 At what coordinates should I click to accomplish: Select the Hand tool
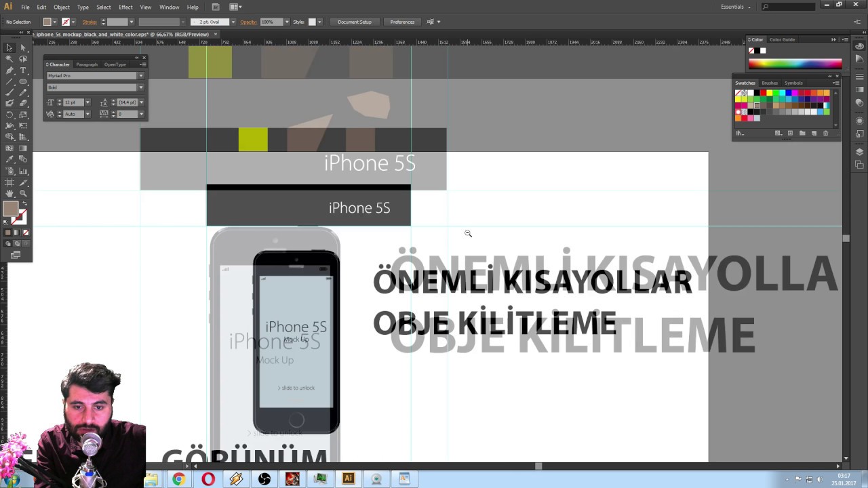coord(9,194)
